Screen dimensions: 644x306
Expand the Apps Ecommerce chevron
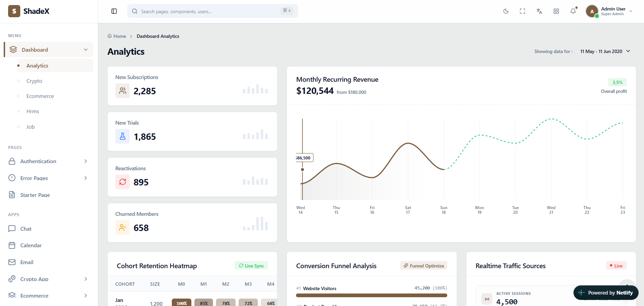pyautogui.click(x=86, y=296)
